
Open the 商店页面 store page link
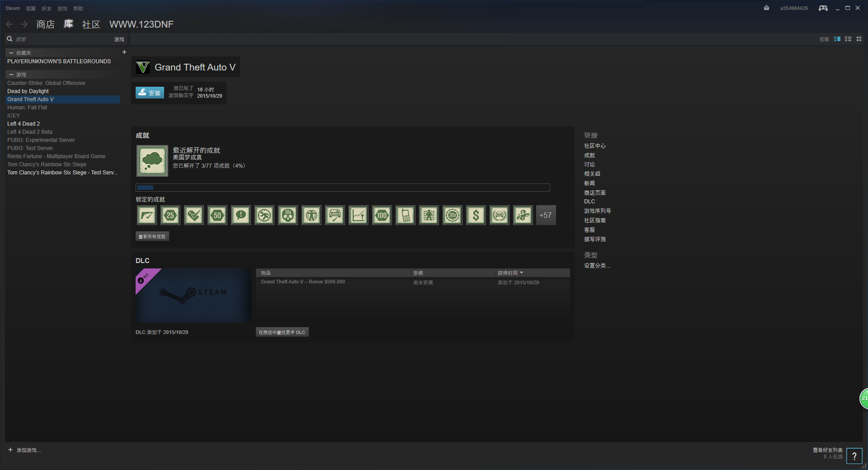point(594,193)
